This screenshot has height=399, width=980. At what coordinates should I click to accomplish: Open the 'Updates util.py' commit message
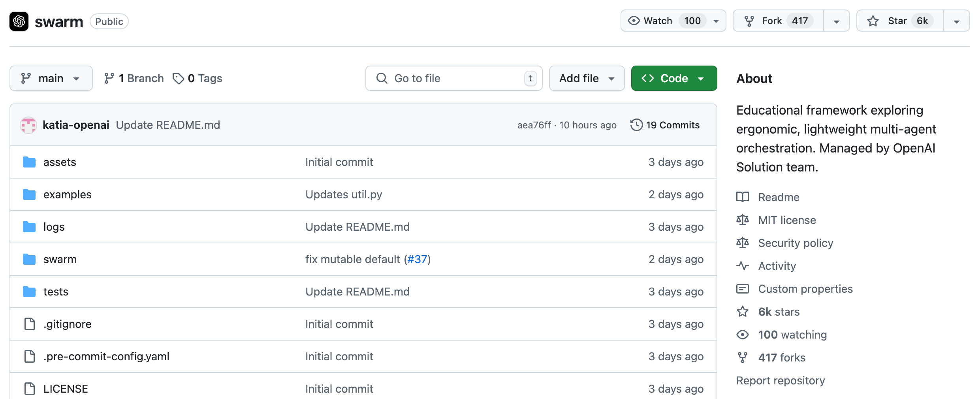[344, 194]
